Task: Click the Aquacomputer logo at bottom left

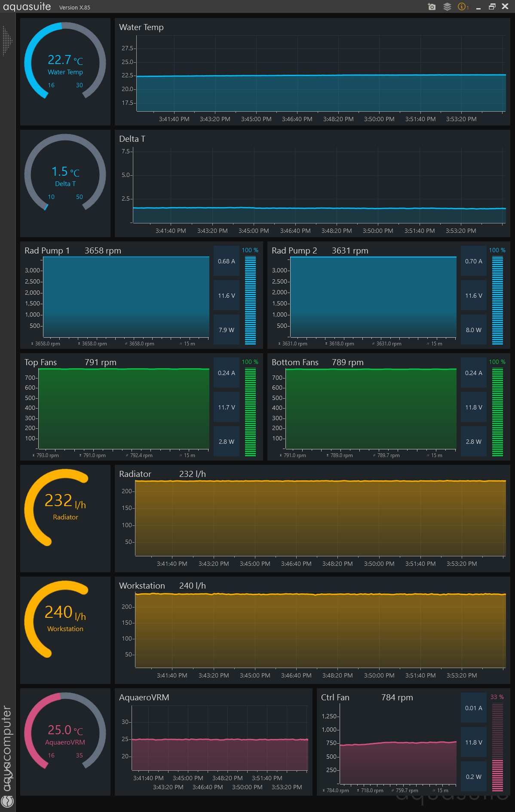Action: point(7,801)
